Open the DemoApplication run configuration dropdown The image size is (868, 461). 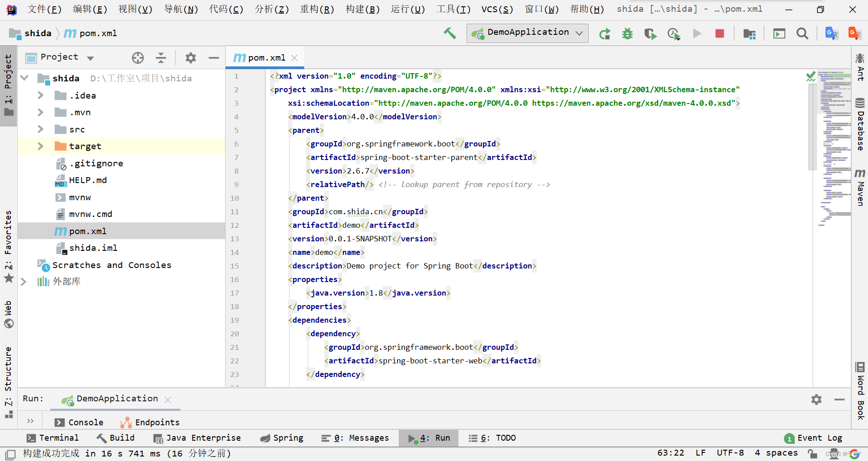528,33
